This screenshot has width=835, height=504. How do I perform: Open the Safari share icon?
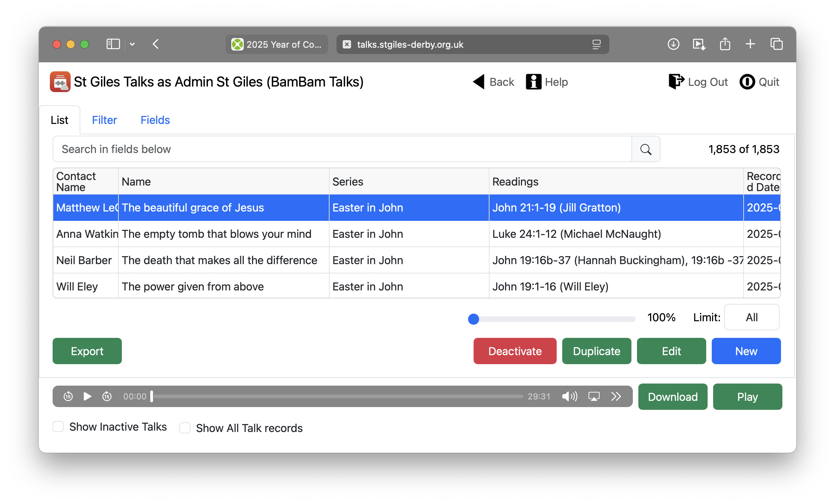[x=725, y=44]
